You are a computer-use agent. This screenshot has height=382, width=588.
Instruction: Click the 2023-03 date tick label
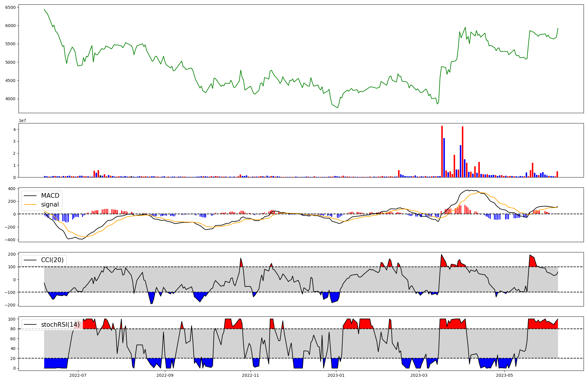tap(419, 375)
